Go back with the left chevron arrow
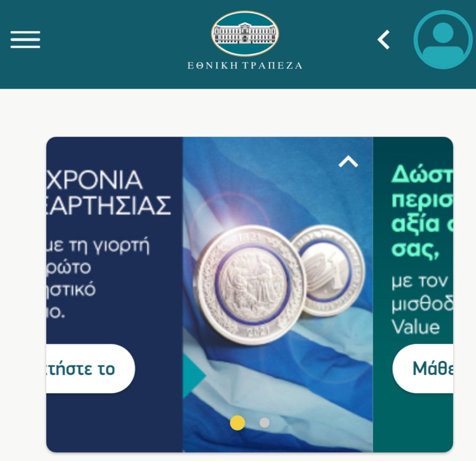This screenshot has width=476, height=461. click(384, 40)
